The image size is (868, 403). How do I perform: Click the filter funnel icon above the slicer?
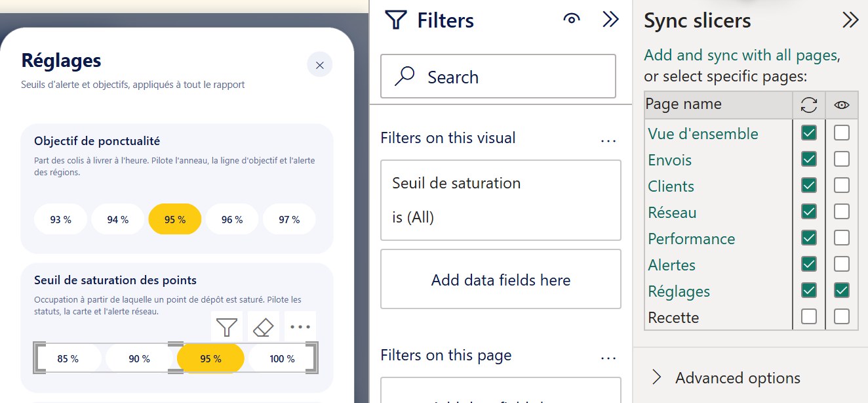(227, 327)
